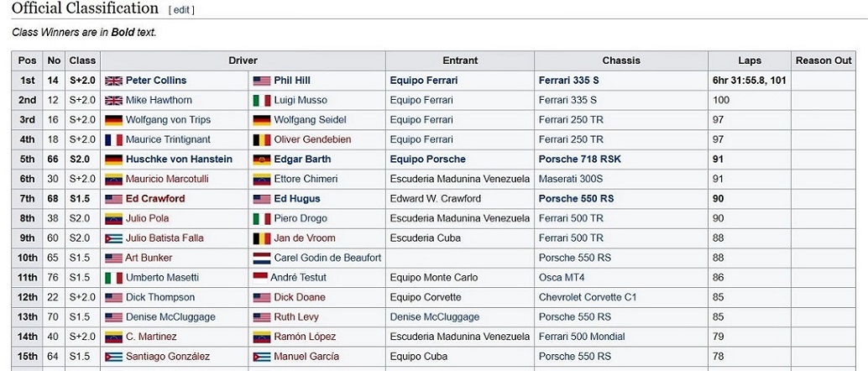
Task: Click US flag beside Denise McCluggage driver
Action: [113, 317]
